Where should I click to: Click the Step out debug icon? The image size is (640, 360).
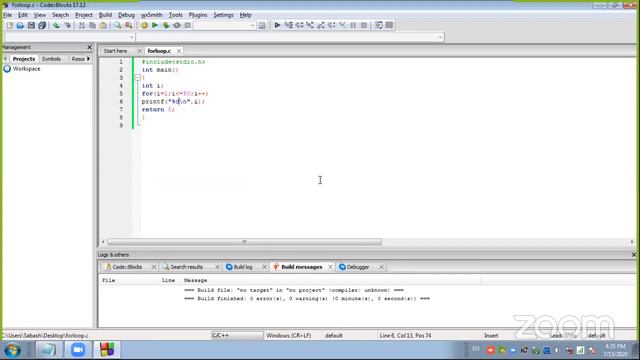(x=321, y=25)
